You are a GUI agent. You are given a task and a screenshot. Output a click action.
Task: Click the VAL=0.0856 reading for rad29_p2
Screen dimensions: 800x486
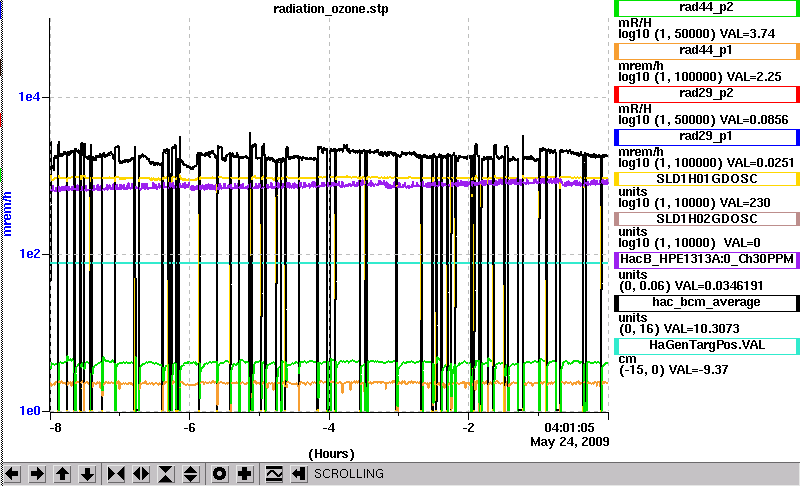pos(754,120)
